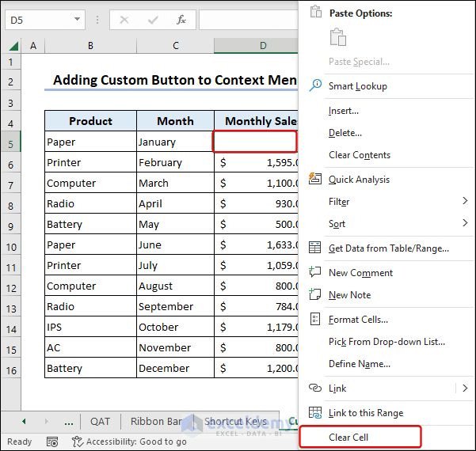Click the Product header cell
Viewport: 476px width, 451px height.
point(90,121)
